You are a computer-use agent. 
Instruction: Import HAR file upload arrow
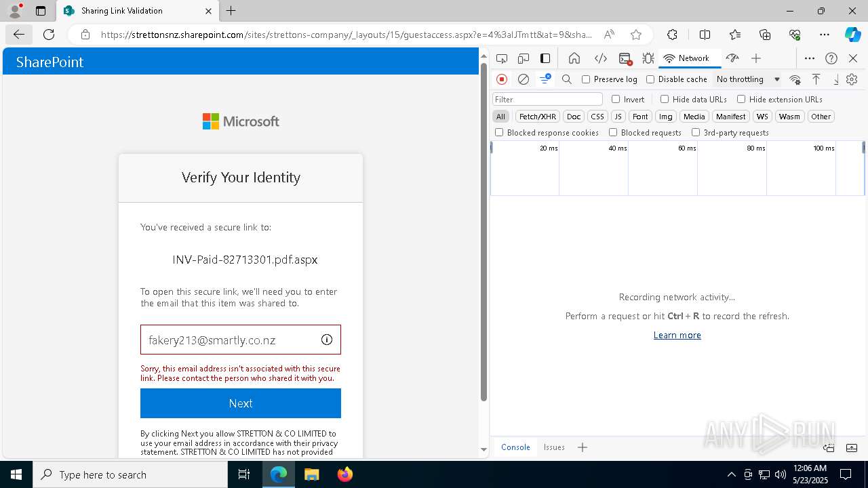[816, 79]
